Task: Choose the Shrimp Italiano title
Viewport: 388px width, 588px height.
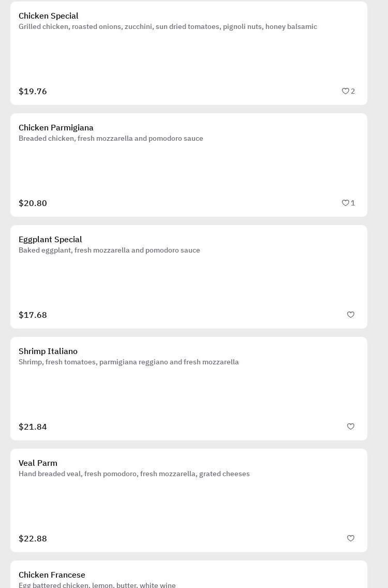Action: pyautogui.click(x=48, y=351)
